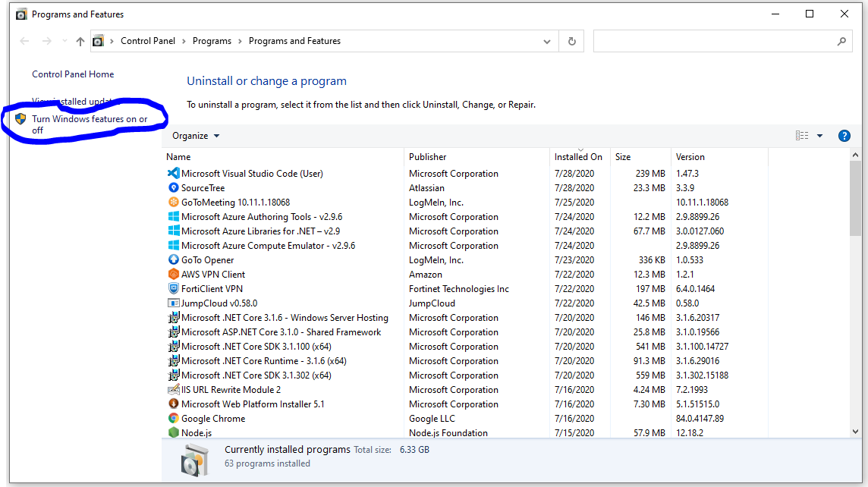Click the Azure Authoring Tools Windows icon
The width and height of the screenshot is (868, 487).
[x=173, y=216]
